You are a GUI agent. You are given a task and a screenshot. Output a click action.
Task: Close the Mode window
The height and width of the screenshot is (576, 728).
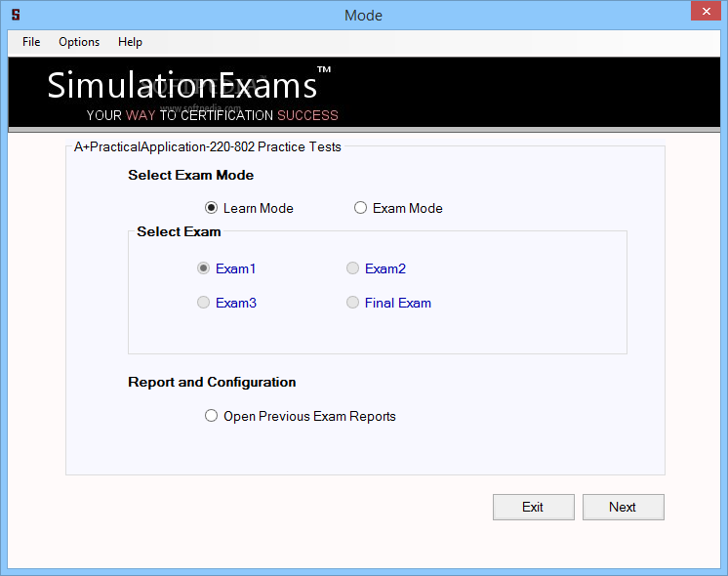[x=706, y=11]
